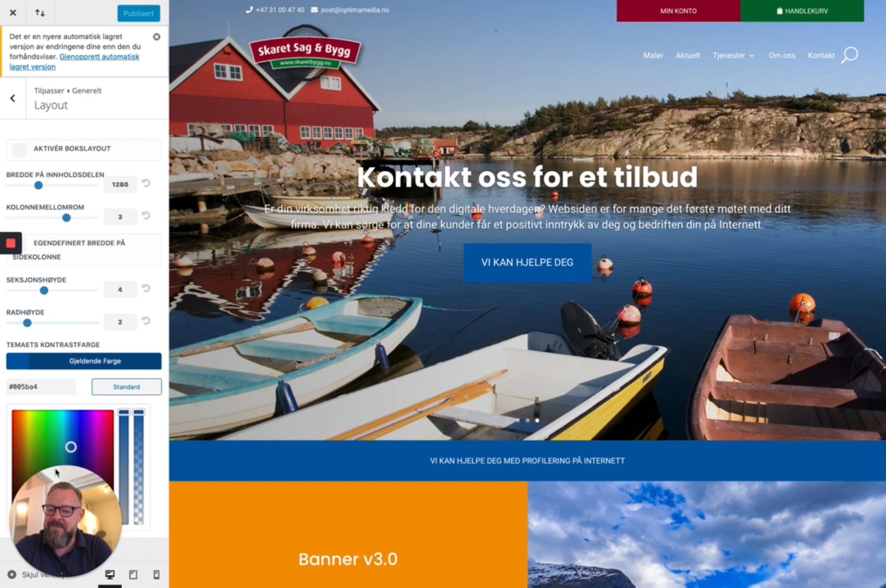886x588 pixels.
Task: Dismiss the autosave notice
Action: coord(156,37)
